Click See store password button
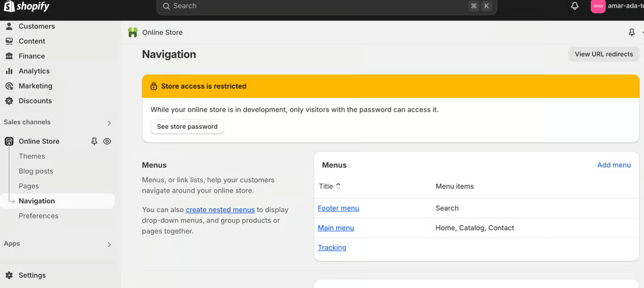This screenshot has width=644, height=288. click(187, 127)
